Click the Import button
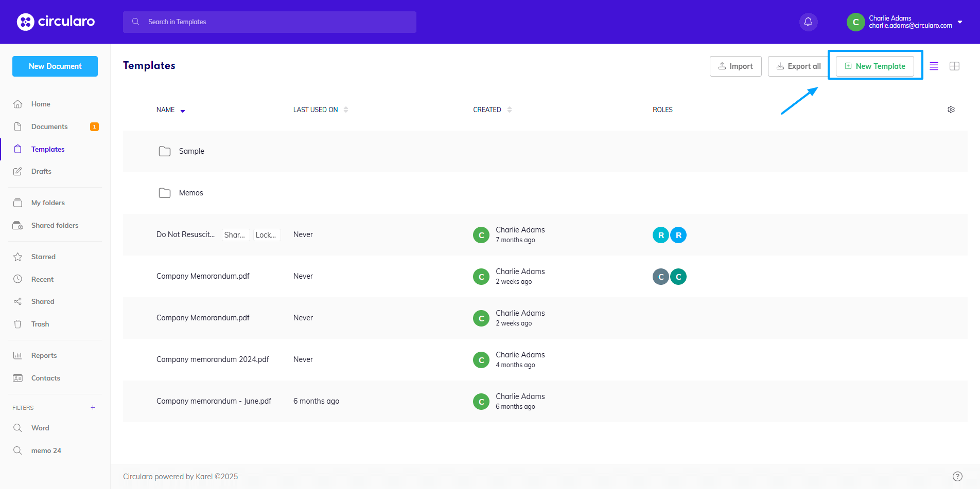 pos(735,66)
